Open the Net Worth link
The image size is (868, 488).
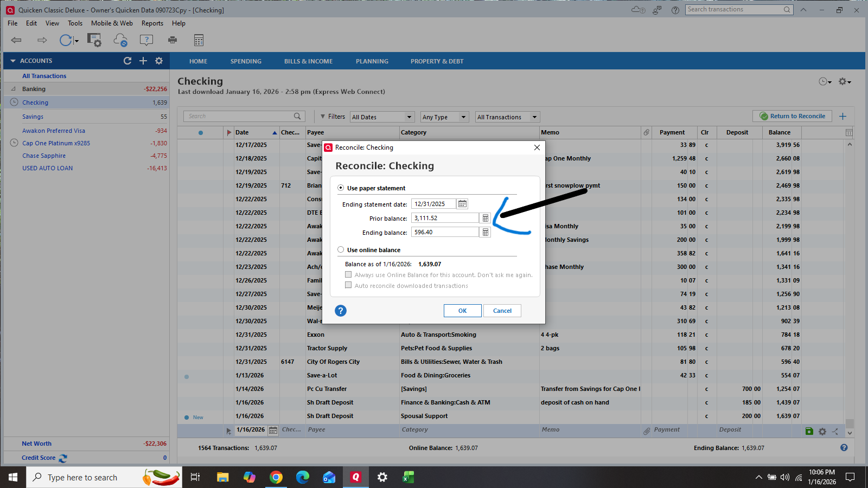pos(36,444)
